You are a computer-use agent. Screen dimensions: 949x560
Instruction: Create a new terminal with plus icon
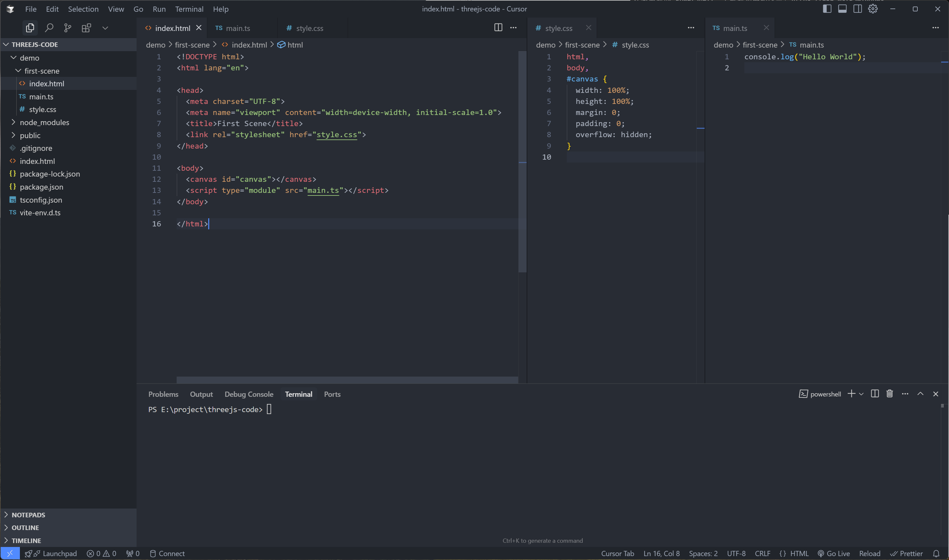coord(852,394)
